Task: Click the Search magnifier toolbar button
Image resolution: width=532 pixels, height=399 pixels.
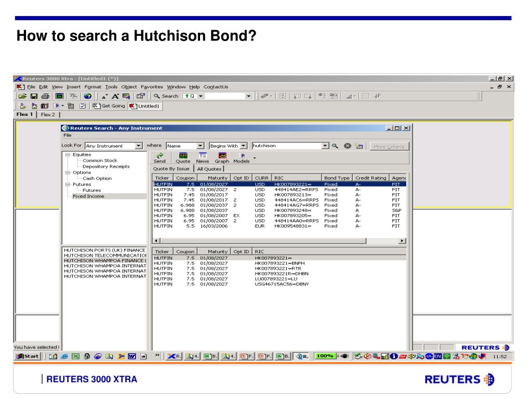Action: (x=166, y=96)
